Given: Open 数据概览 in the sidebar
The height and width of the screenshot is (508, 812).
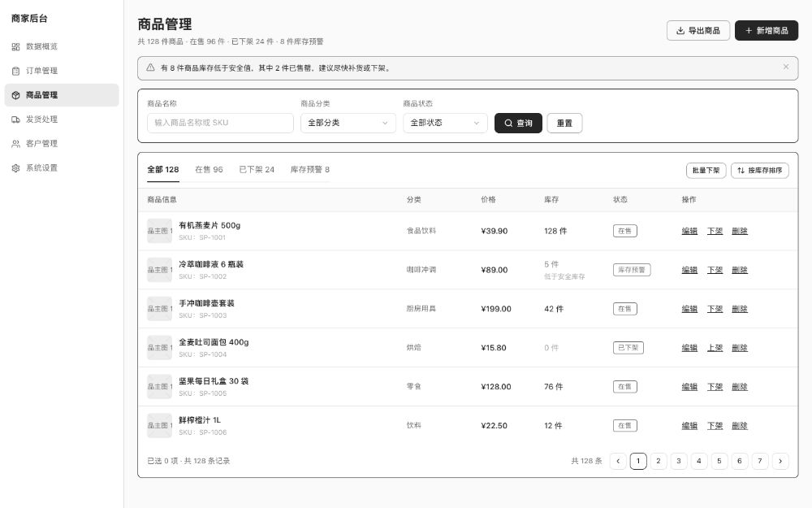Looking at the screenshot, I should 62,46.
